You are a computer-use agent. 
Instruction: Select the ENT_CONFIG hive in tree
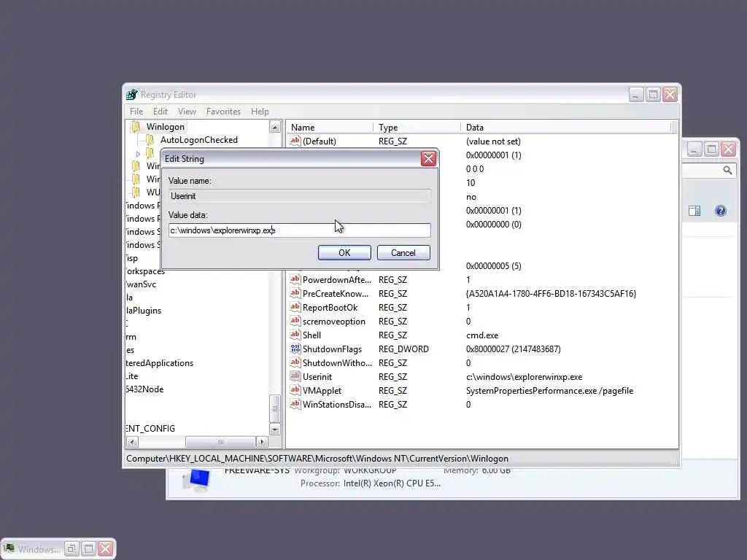pyautogui.click(x=150, y=429)
